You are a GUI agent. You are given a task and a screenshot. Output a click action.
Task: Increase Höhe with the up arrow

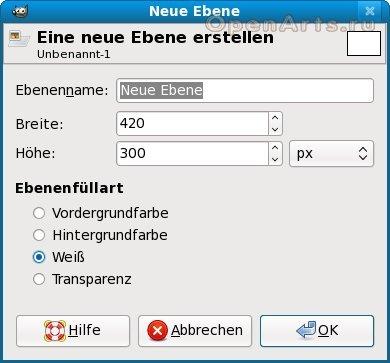[275, 147]
